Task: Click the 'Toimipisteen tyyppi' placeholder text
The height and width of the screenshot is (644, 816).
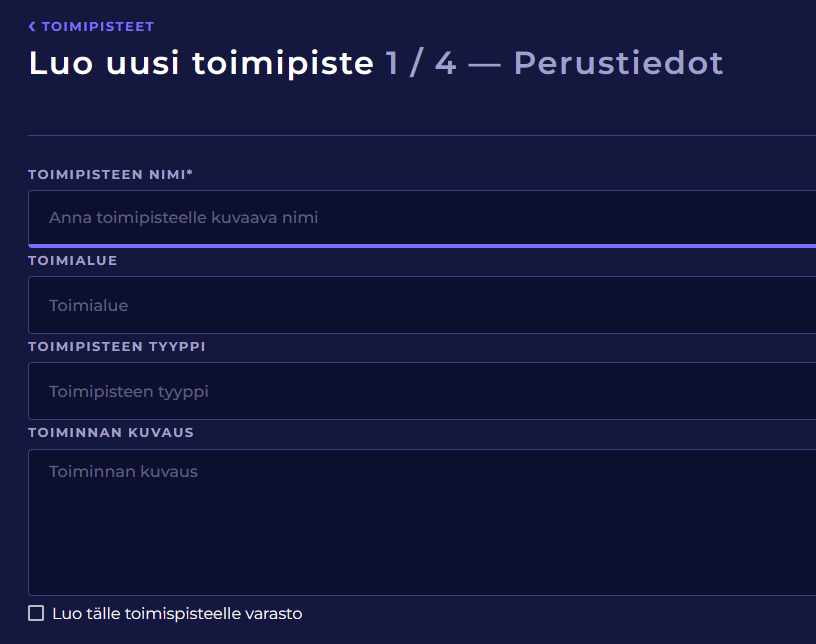Action: pyautogui.click(x=129, y=391)
